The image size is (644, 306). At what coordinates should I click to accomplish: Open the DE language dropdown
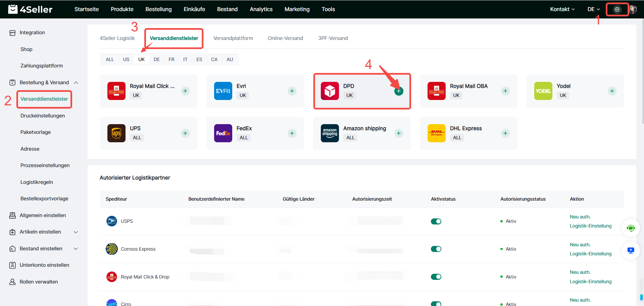[x=593, y=9]
